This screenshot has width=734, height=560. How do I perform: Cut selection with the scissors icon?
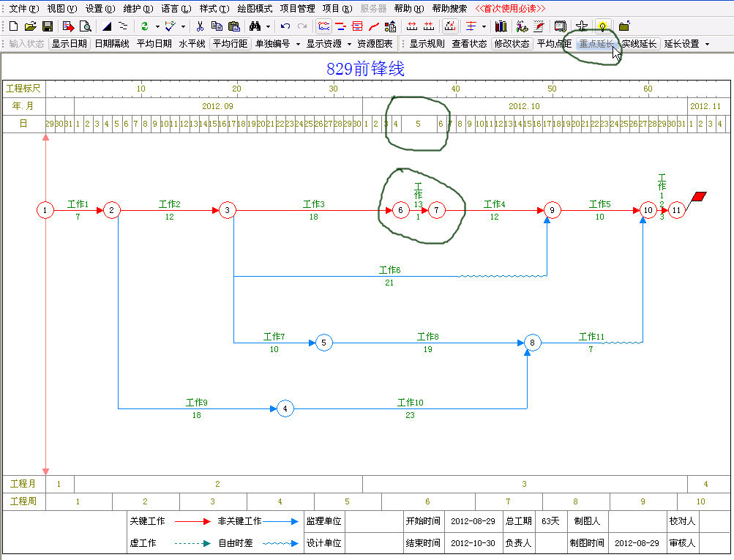(200, 26)
